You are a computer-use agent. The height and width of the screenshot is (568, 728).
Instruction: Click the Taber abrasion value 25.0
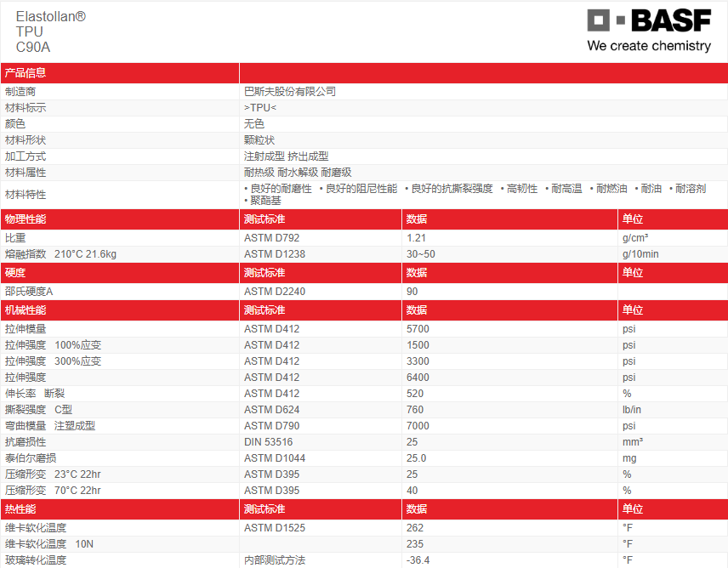point(416,458)
